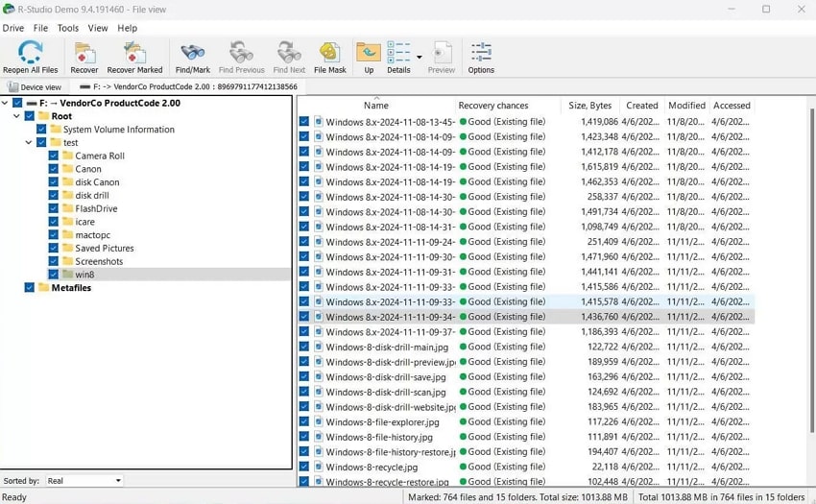The image size is (816, 504).
Task: Uncheck checkbox for Windows-8-file-history-restore file
Action: 304,451
